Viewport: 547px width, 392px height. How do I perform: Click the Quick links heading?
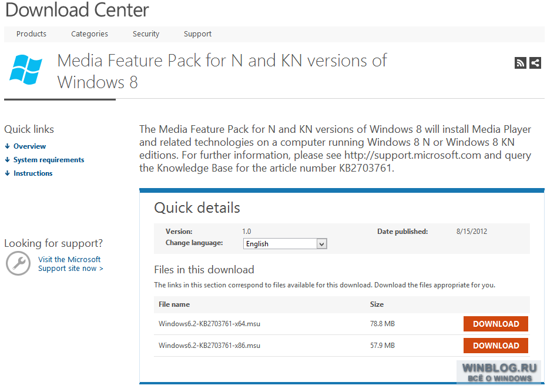pos(29,129)
